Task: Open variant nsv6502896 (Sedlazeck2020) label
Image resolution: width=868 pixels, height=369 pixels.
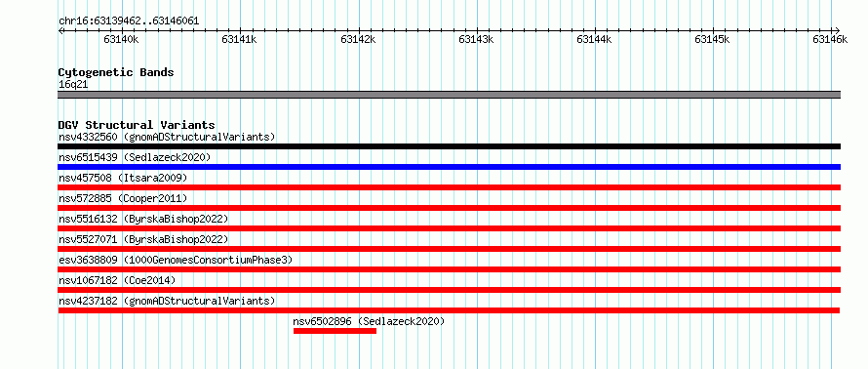Action: (x=369, y=321)
